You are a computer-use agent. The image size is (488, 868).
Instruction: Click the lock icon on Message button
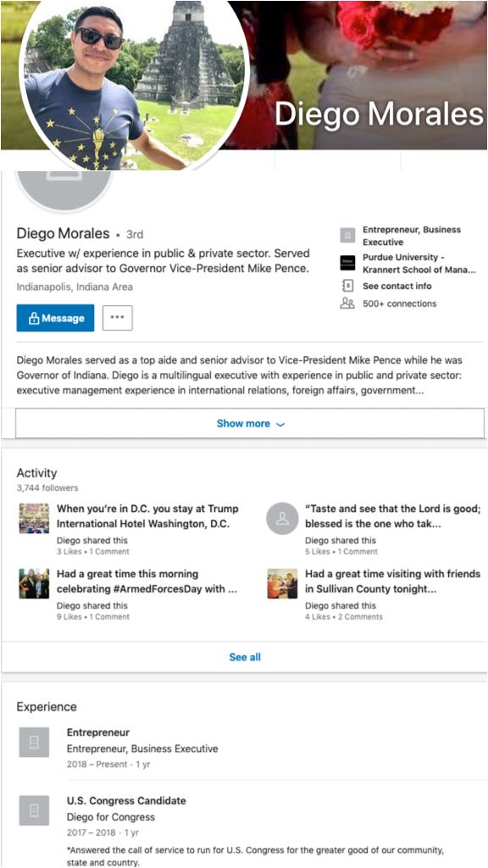34,319
